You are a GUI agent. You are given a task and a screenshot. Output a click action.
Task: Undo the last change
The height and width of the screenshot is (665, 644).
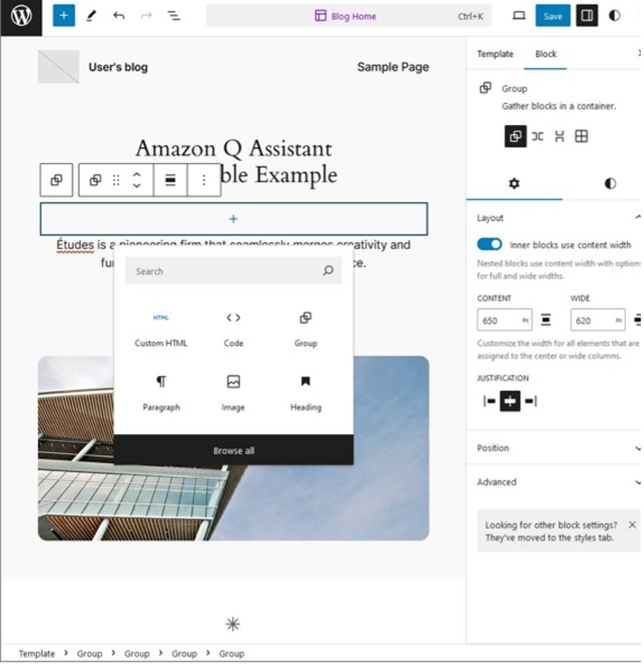119,16
